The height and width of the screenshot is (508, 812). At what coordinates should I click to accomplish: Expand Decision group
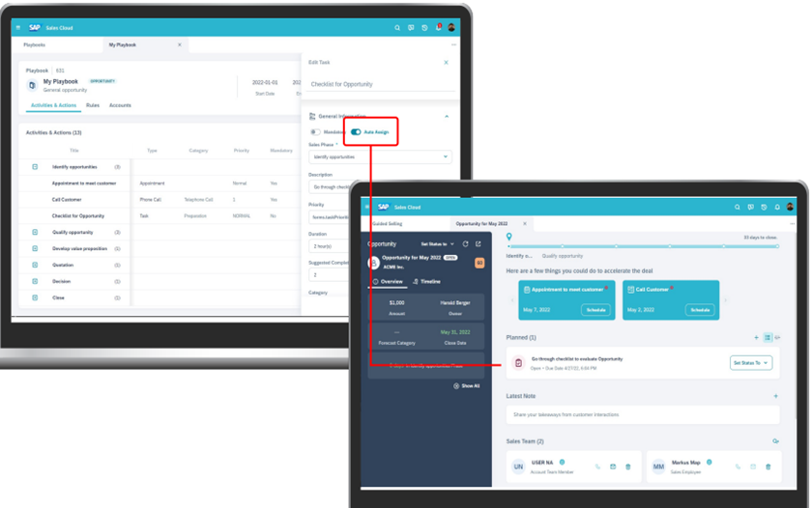pos(35,281)
